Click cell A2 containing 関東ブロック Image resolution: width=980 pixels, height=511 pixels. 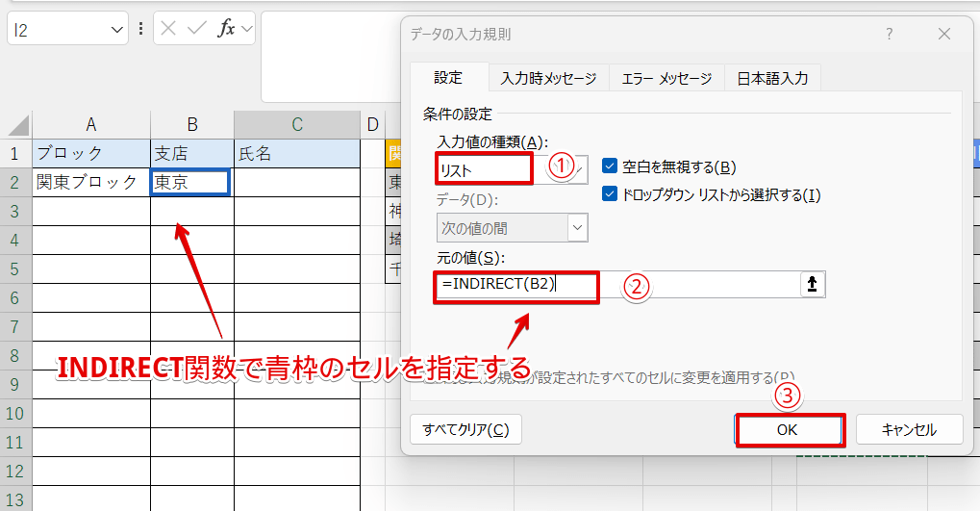click(x=91, y=182)
